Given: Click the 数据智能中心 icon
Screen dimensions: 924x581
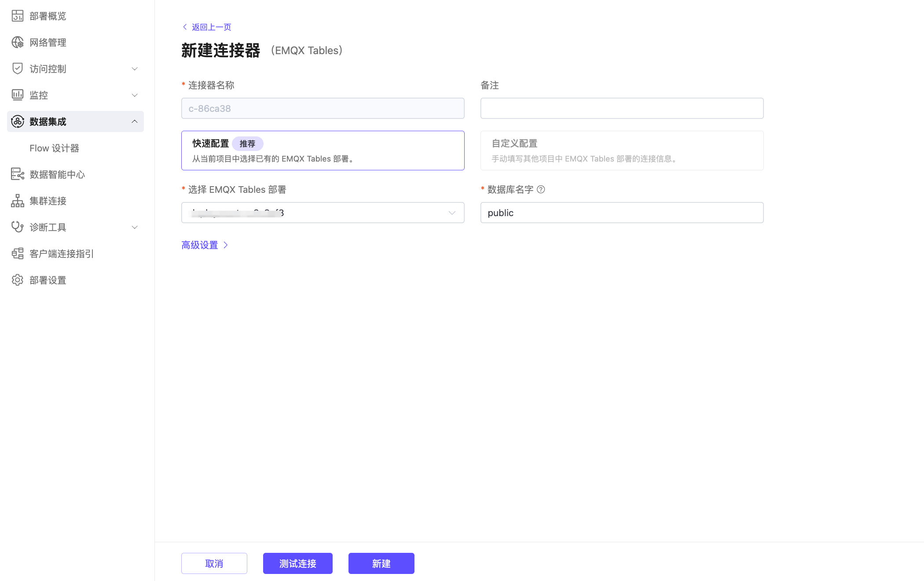Looking at the screenshot, I should [x=18, y=174].
